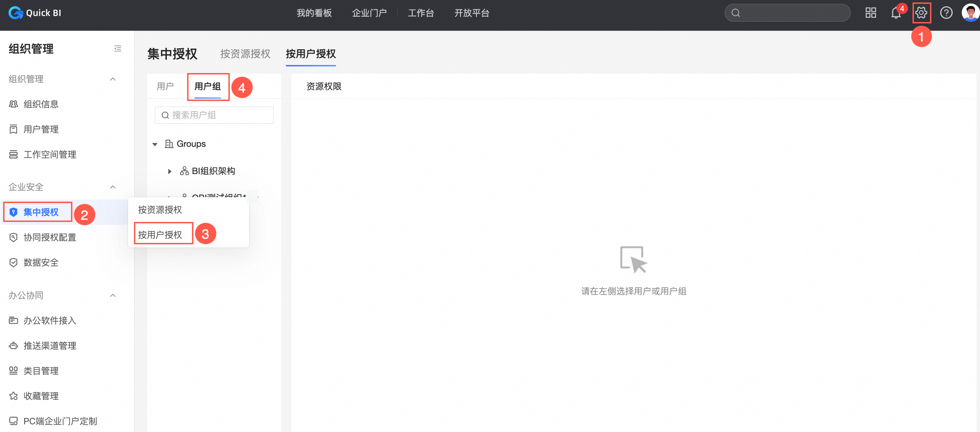Click the Quick BI logo
The image size is (980, 432).
point(35,13)
